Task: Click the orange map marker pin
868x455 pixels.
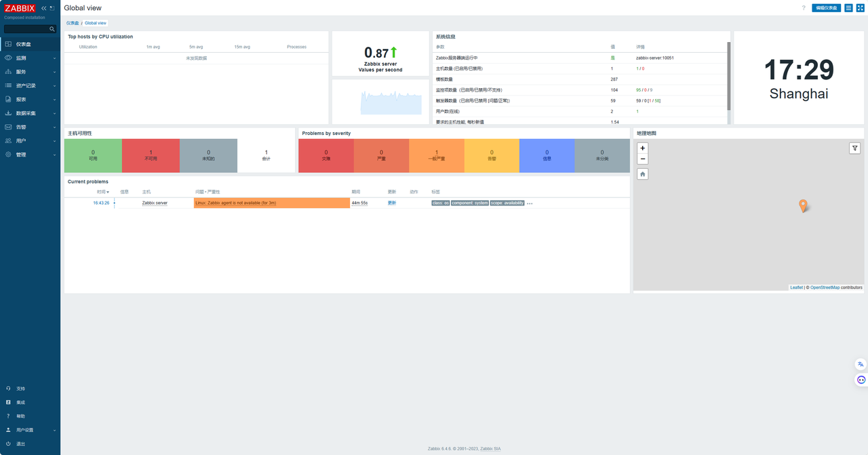Action: [x=804, y=206]
